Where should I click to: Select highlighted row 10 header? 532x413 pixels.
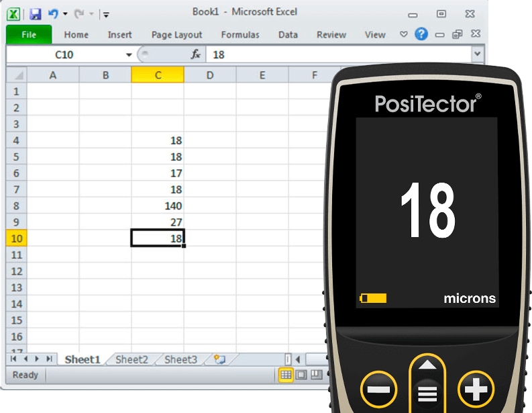[16, 238]
